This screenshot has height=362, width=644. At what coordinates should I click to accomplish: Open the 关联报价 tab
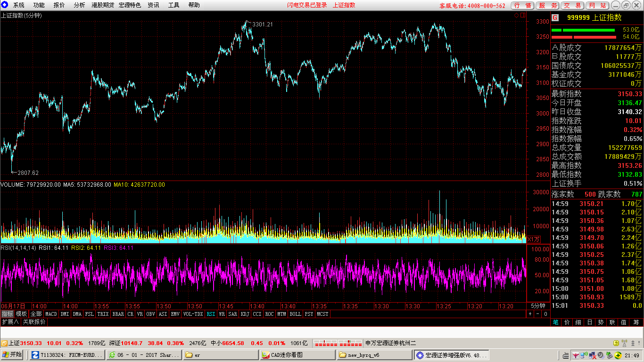(34, 322)
